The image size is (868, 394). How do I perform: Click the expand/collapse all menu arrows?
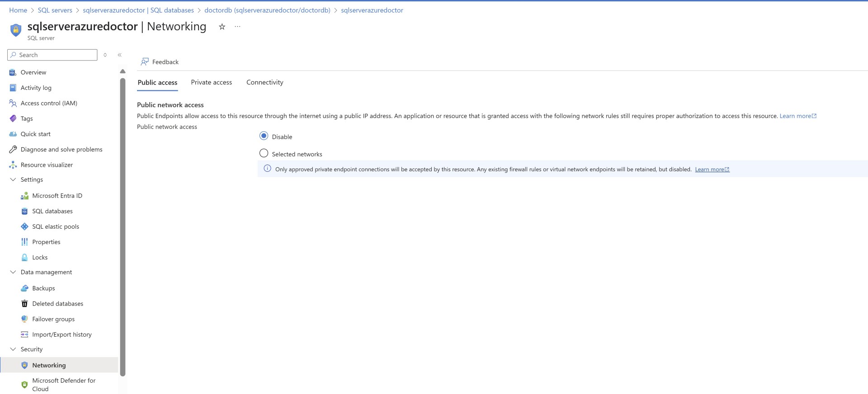(x=105, y=55)
